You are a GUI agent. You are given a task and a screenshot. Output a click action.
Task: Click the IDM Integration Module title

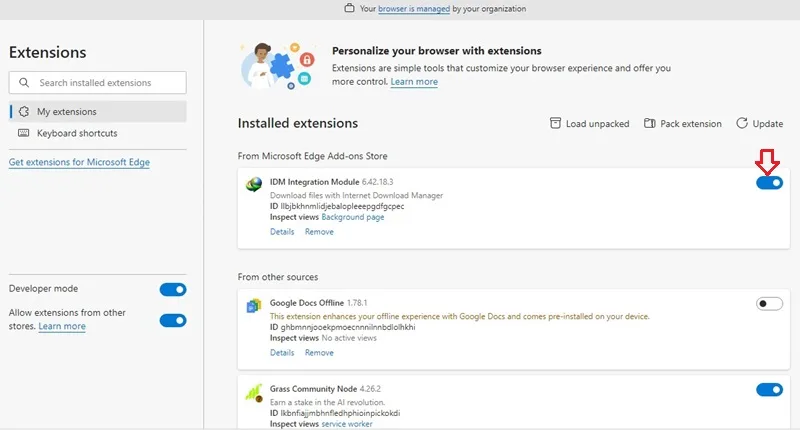click(315, 182)
